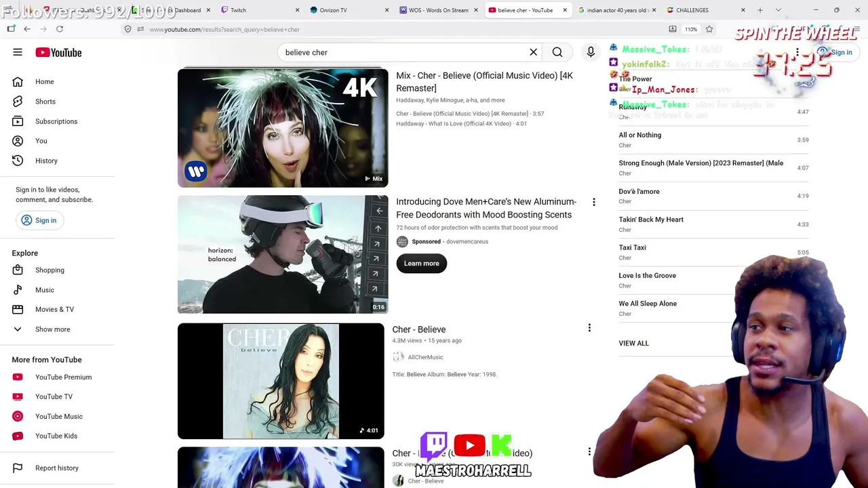Image resolution: width=868 pixels, height=488 pixels.
Task: Switch to the 'indian actor 40 years old' tab
Action: 616,10
